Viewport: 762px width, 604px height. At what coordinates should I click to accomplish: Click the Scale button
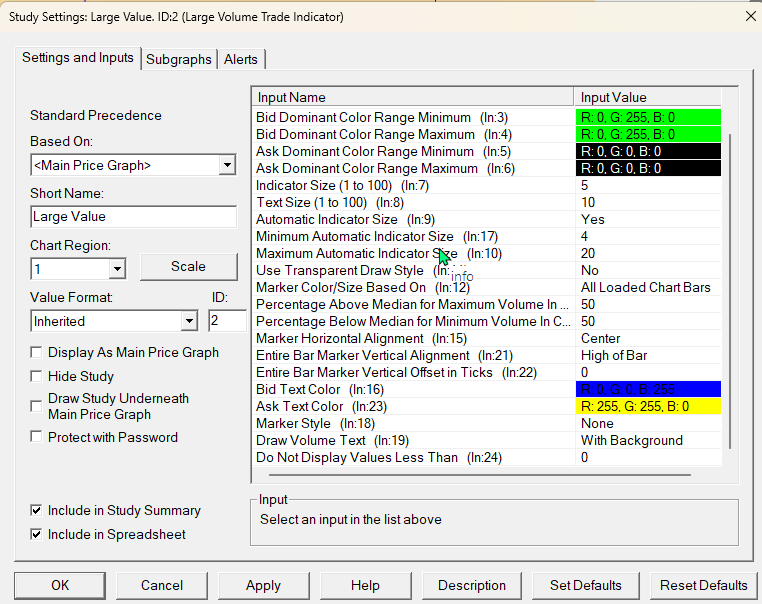tap(189, 266)
